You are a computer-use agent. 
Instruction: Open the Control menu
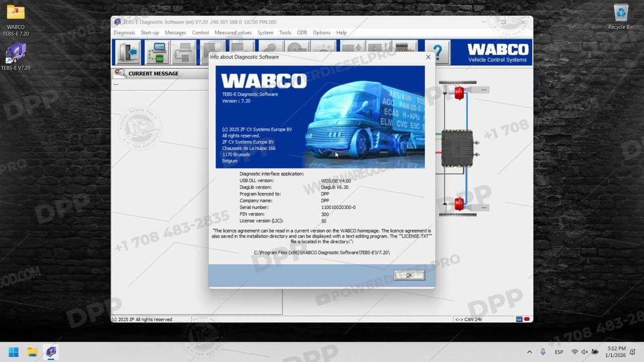(x=200, y=33)
